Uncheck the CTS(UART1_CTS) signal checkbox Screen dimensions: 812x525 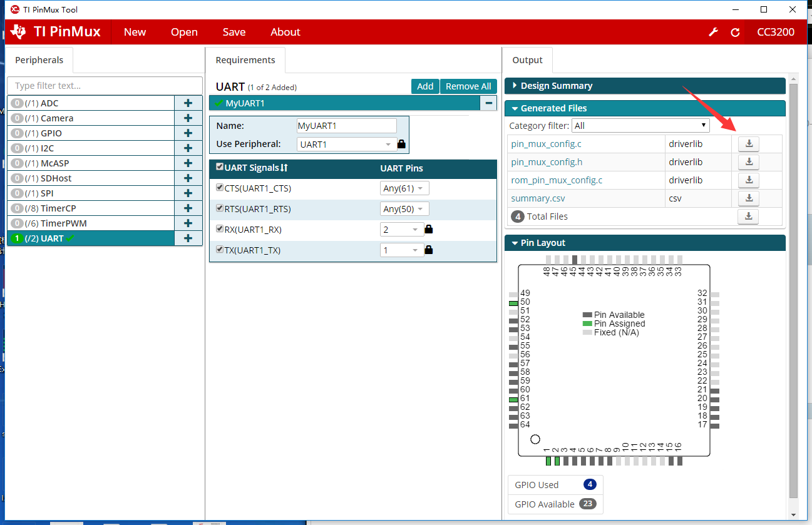click(220, 188)
